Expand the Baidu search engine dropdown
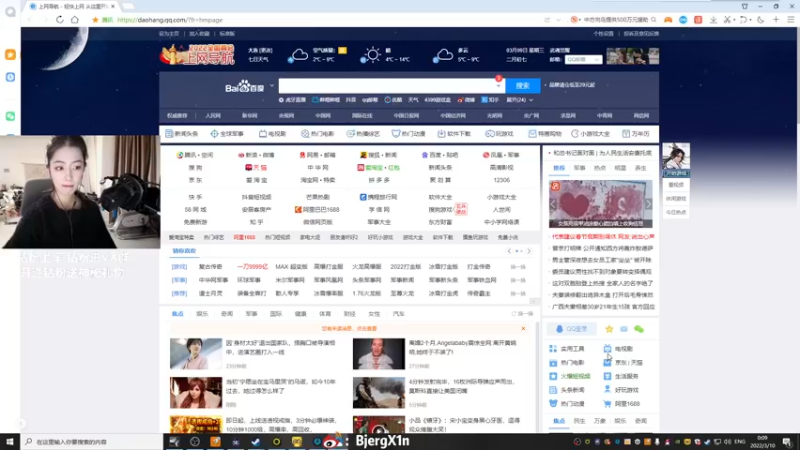Screen dimensions: 800x450 pos(271,86)
